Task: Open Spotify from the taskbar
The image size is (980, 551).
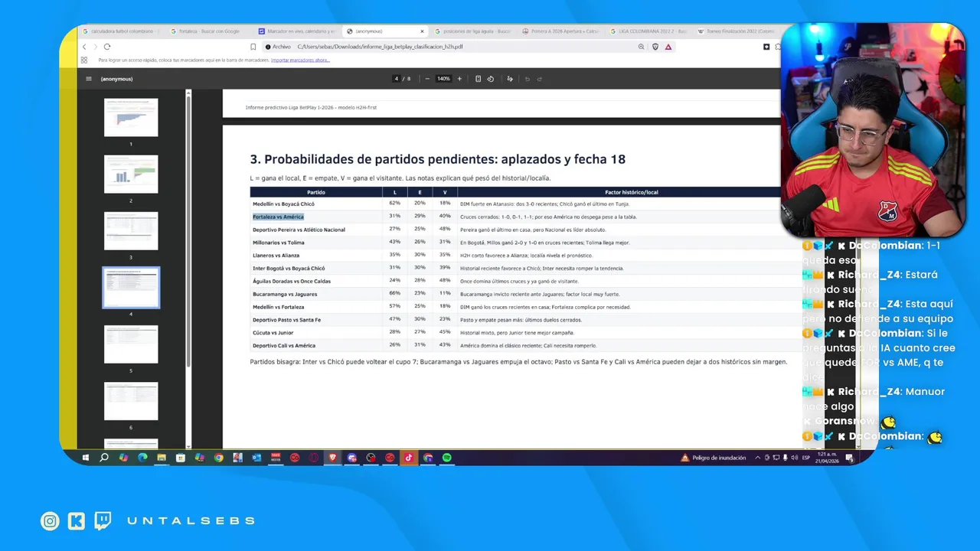Action: coord(446,458)
